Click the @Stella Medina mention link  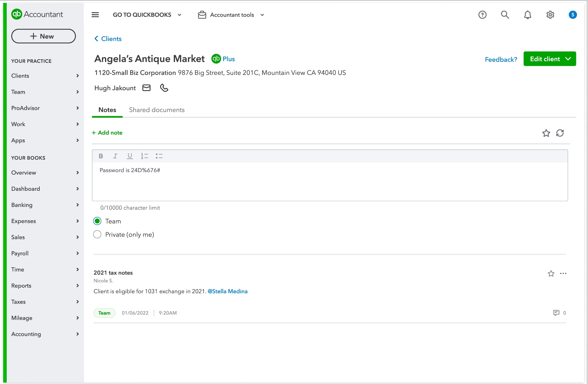click(x=228, y=291)
